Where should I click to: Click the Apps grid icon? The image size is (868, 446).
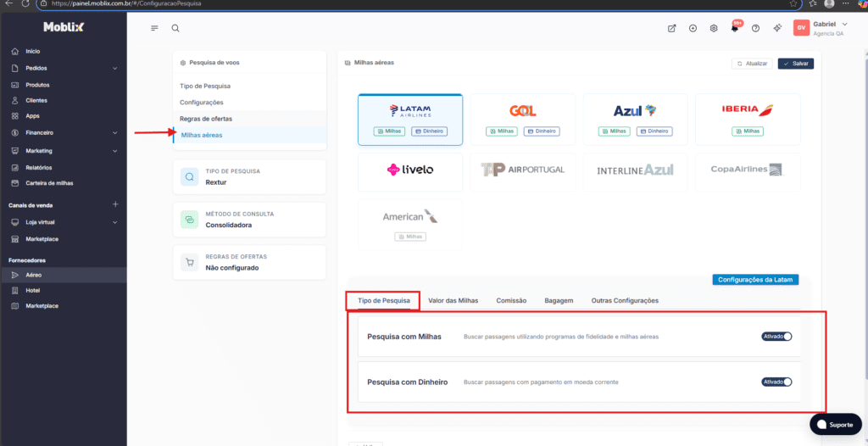point(15,116)
